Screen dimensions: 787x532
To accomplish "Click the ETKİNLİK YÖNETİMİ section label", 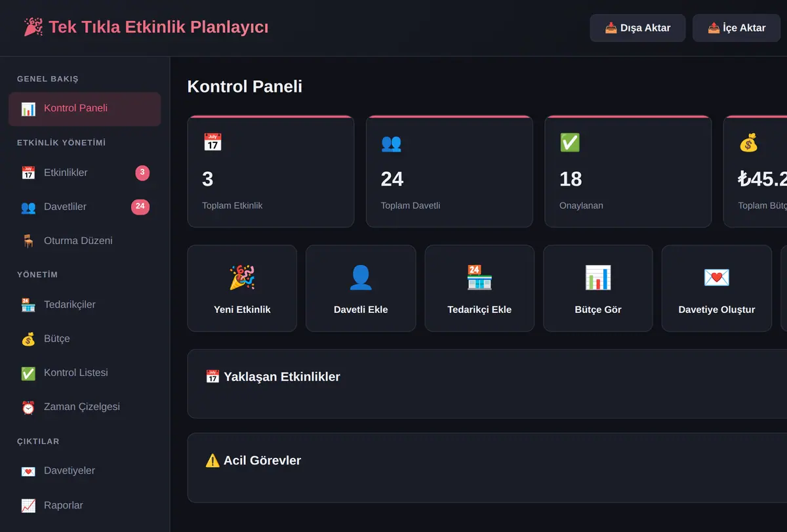I will point(62,142).
